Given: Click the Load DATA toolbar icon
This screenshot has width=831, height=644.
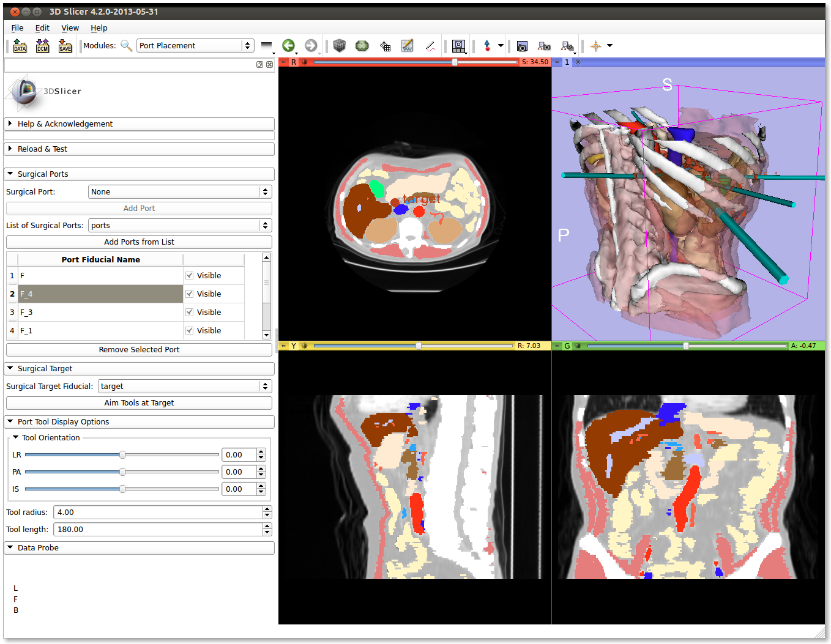Looking at the screenshot, I should pyautogui.click(x=20, y=46).
